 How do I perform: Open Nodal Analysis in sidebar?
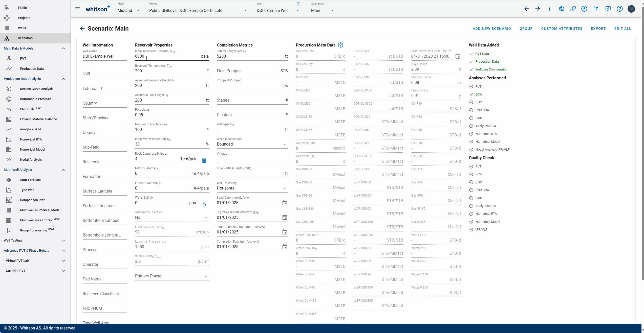click(x=35, y=159)
